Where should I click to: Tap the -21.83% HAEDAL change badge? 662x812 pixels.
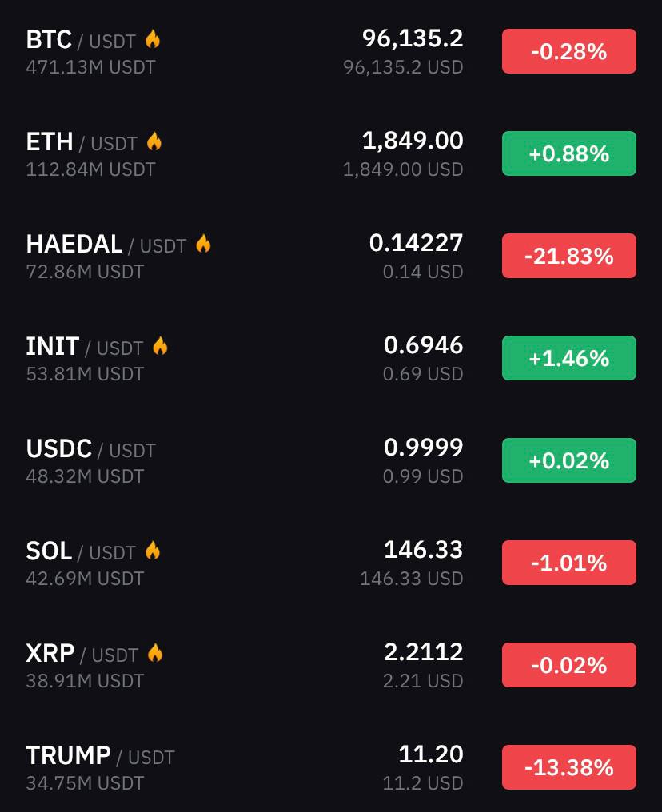pos(568,256)
